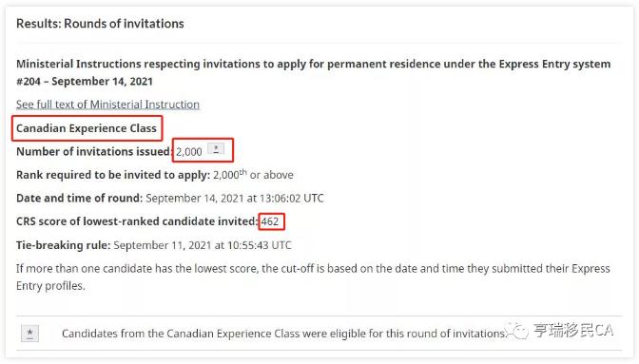This screenshot has height=364, width=639.
Task: Click the footnote return asterisk icon at bottom
Action: click(x=29, y=334)
